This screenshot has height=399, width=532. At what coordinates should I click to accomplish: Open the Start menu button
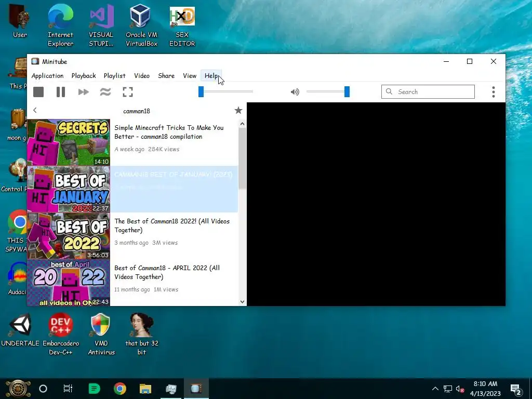pos(18,389)
